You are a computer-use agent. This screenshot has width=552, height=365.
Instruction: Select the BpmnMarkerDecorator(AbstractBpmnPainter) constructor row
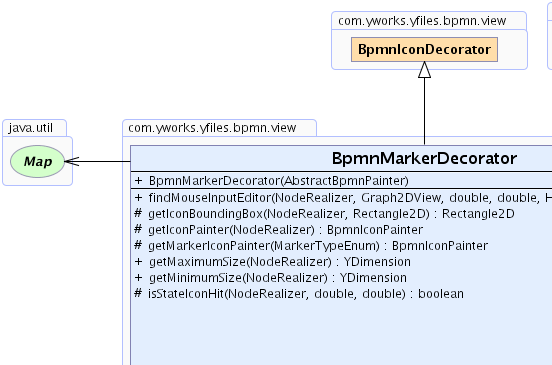click(271, 181)
